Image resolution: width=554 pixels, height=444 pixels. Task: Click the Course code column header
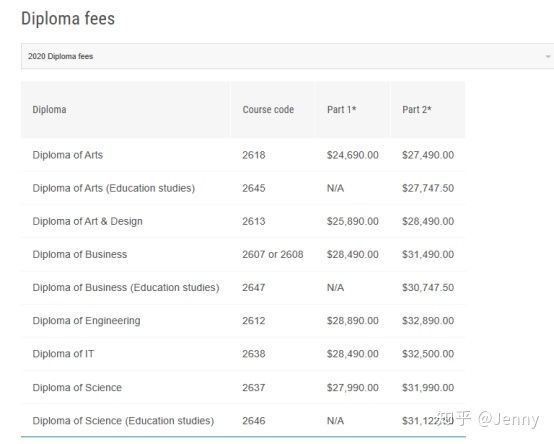click(268, 109)
